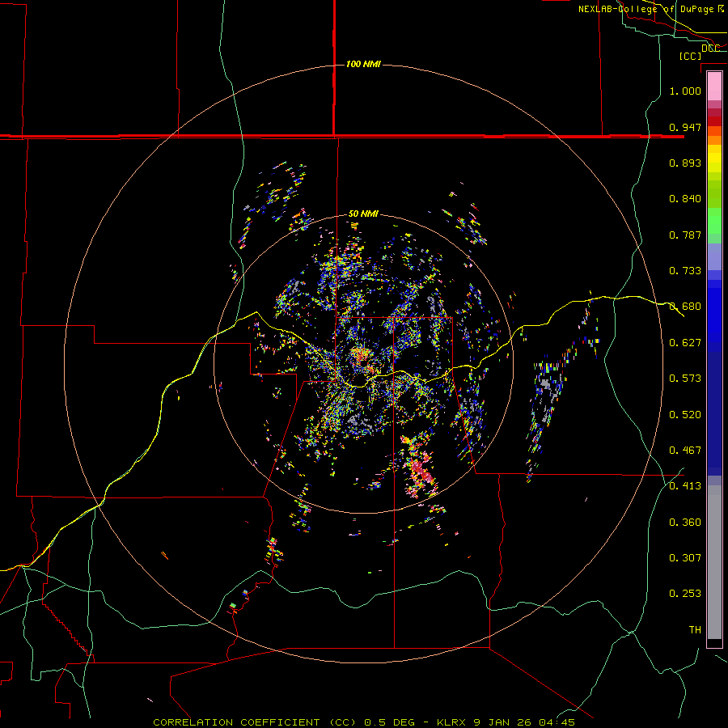Click the red segment of the color bar
The height and width of the screenshot is (728, 728).
click(714, 121)
